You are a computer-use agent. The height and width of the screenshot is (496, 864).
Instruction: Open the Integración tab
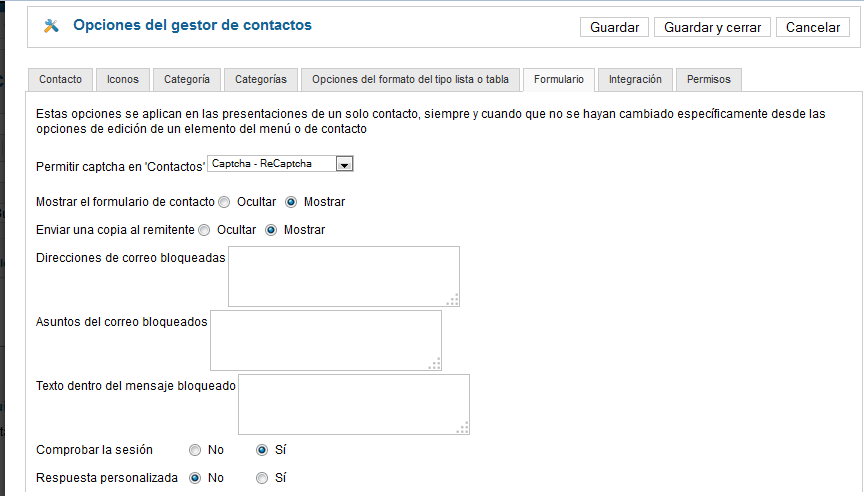[635, 79]
